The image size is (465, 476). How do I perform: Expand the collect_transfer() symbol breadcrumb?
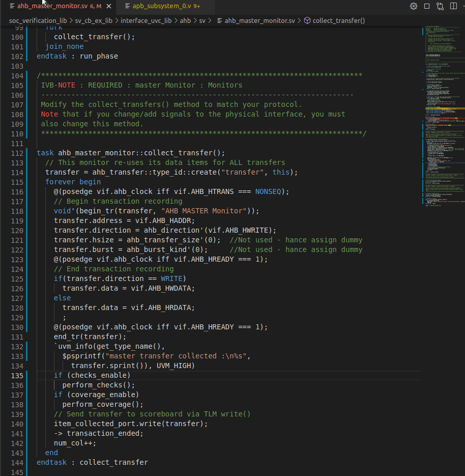pos(338,21)
